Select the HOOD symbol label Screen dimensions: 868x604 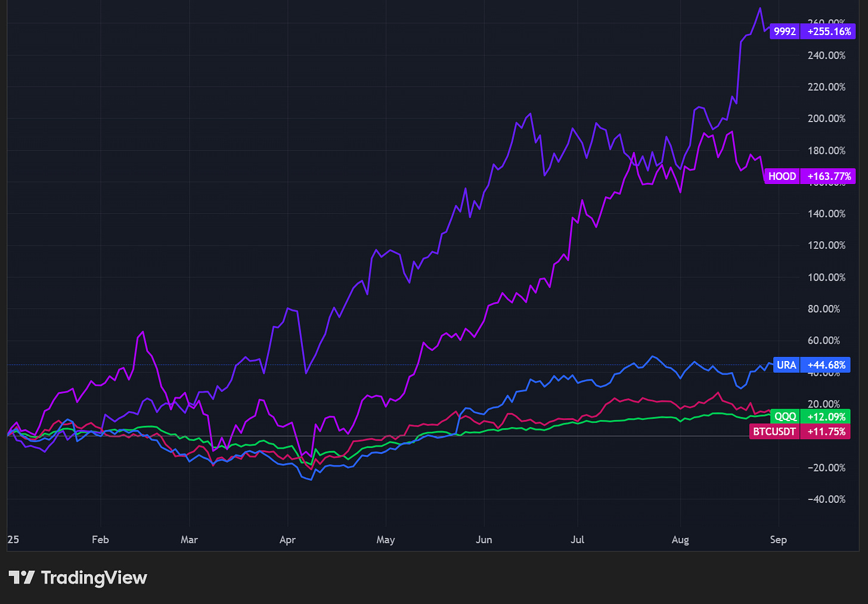coord(782,176)
